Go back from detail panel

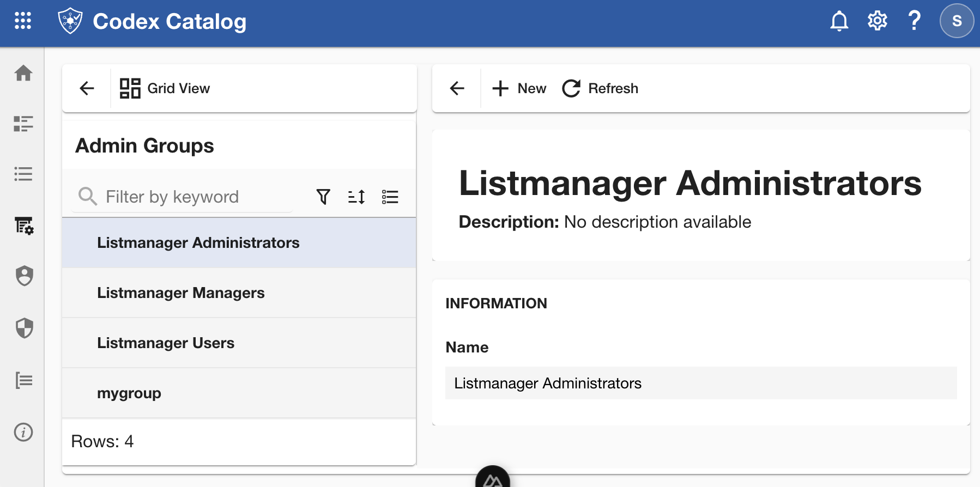pos(457,88)
